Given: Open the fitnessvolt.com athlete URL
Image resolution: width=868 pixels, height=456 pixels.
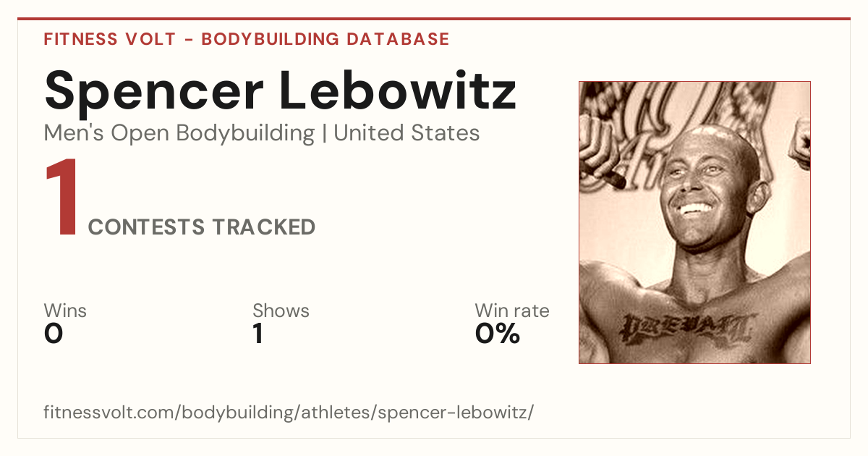Looking at the screenshot, I should 289,413.
